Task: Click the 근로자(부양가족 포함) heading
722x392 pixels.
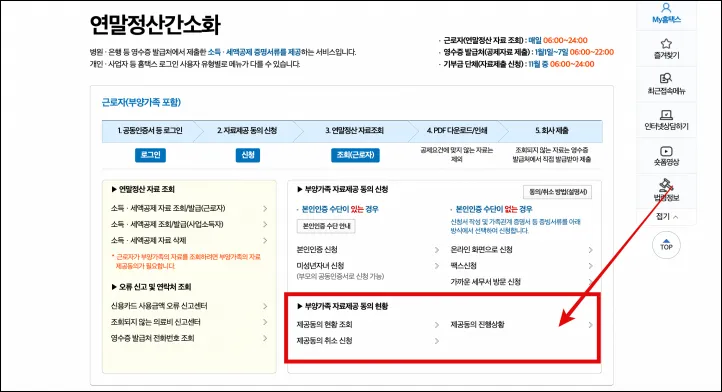Action: pos(141,102)
